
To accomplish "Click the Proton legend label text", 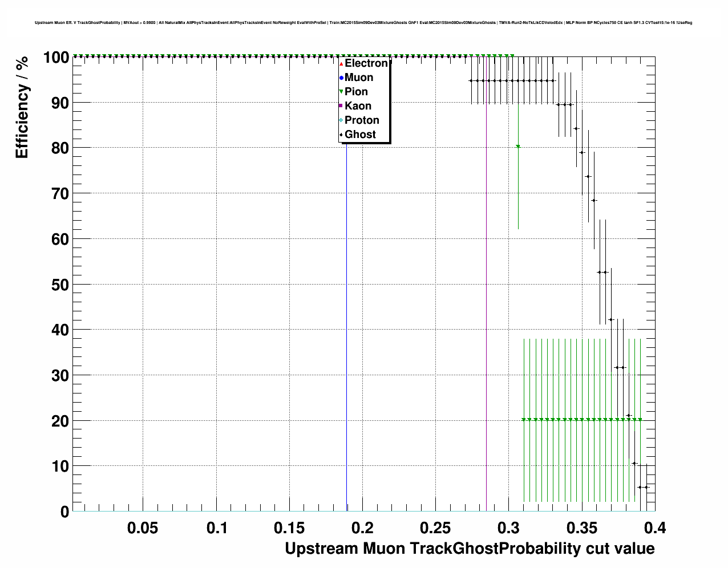I will click(362, 120).
